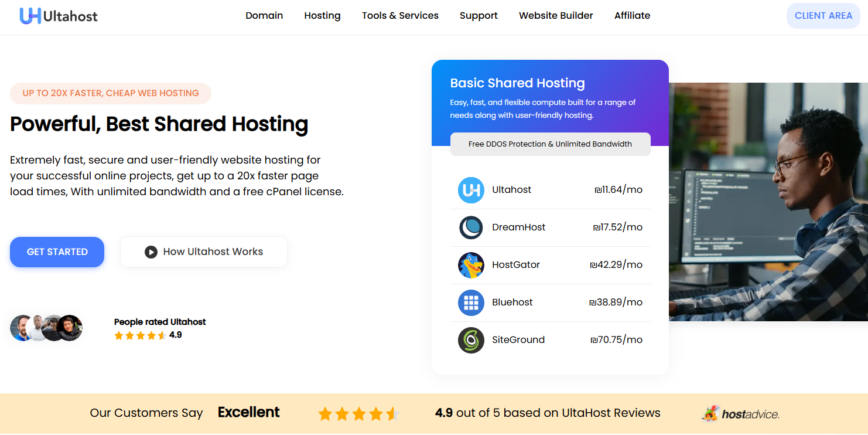Click the Free DDOS Protection & Unlimited Bandwidth badge
The width and height of the screenshot is (868, 435).
[550, 144]
